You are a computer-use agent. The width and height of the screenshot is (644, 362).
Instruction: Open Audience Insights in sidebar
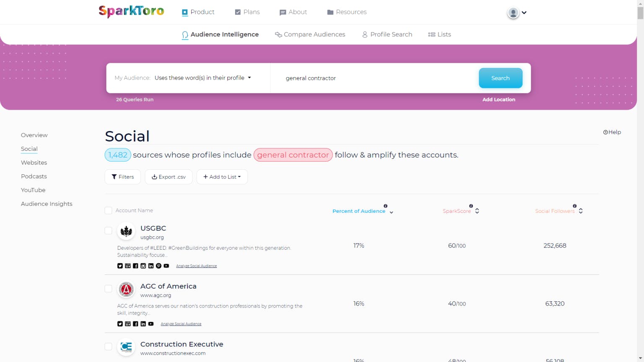47,204
